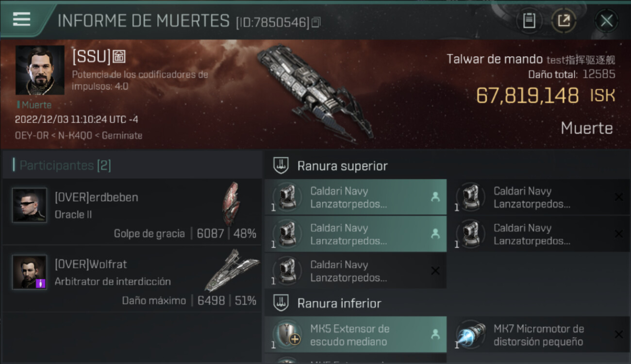Open erdbeben's pilot portrait

(30, 205)
